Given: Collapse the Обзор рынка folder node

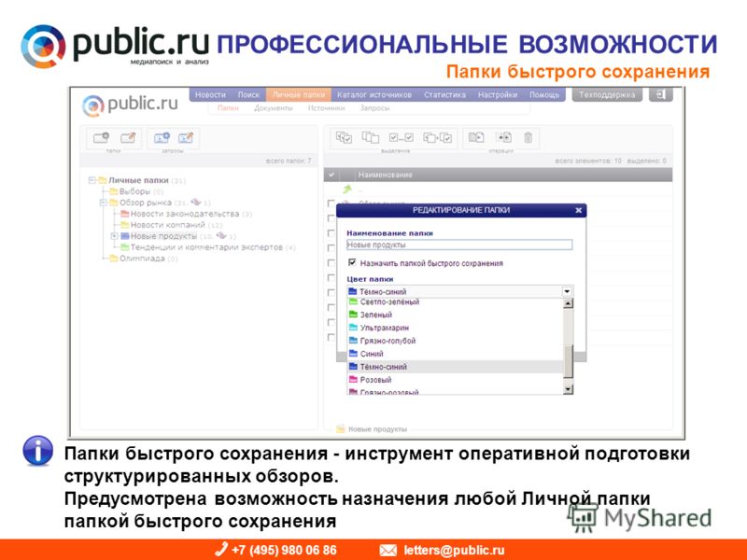Looking at the screenshot, I should point(103,203).
